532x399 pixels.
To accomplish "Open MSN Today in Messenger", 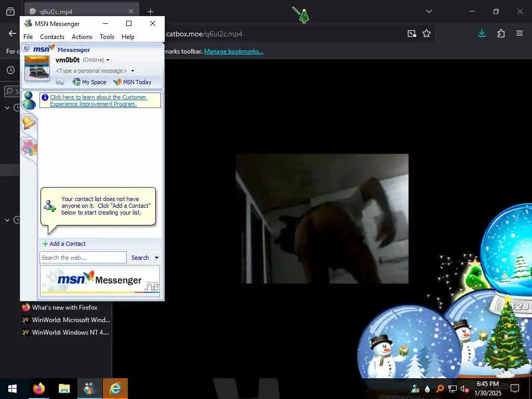I will pyautogui.click(x=132, y=82).
